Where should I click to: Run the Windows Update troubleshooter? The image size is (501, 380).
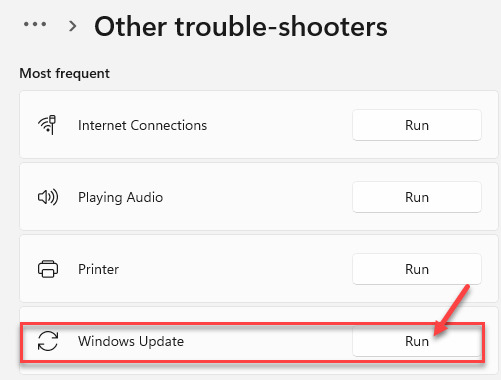coord(417,341)
